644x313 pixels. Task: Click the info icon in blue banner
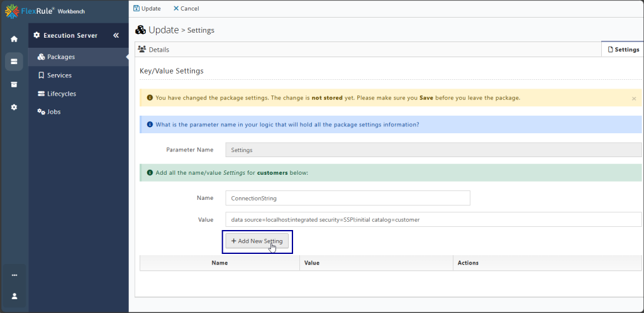(x=150, y=124)
